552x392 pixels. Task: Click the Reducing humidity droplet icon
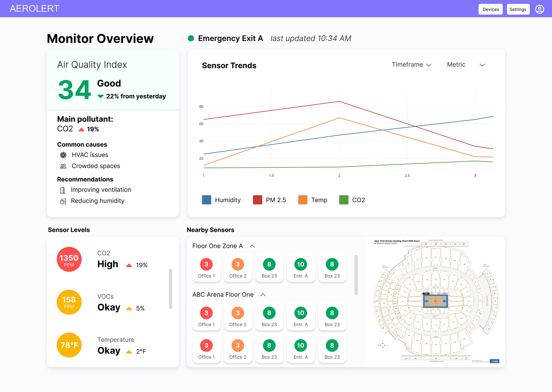pyautogui.click(x=62, y=201)
